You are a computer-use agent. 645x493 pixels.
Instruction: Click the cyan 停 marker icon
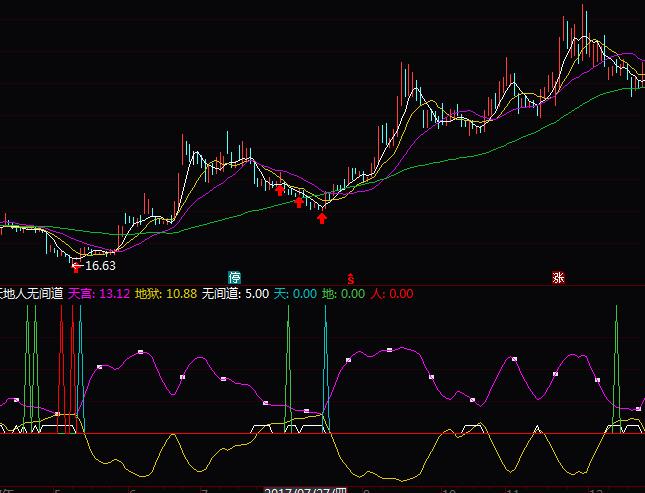[x=234, y=277]
